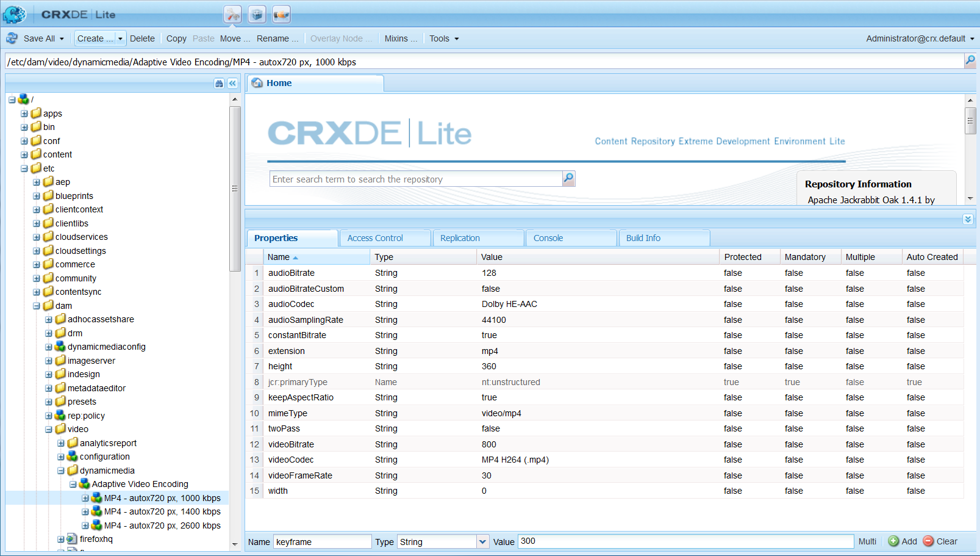The image size is (980, 556).
Task: Click the Value input field
Action: (685, 541)
